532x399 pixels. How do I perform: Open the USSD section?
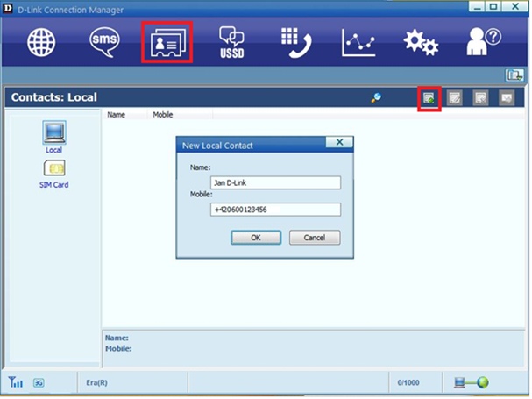click(231, 42)
